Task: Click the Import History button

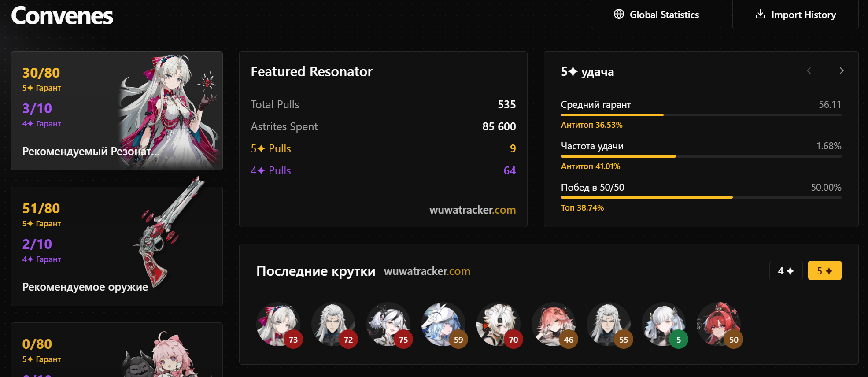Action: tap(795, 15)
